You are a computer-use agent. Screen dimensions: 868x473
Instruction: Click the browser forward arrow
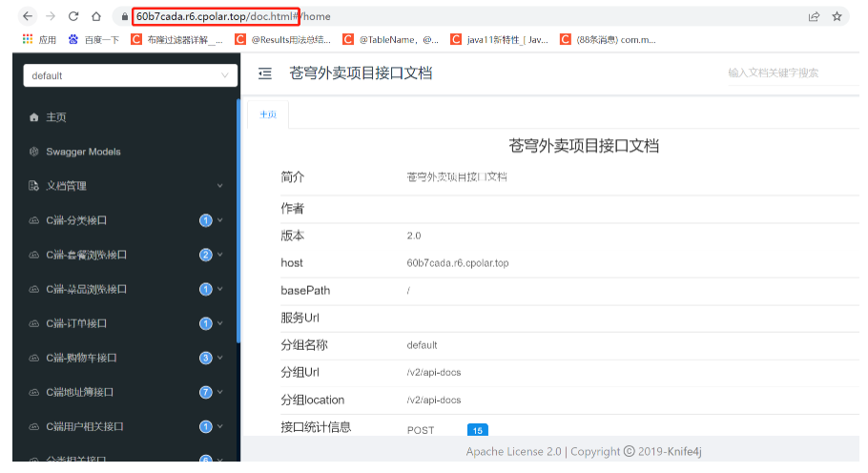(x=51, y=16)
